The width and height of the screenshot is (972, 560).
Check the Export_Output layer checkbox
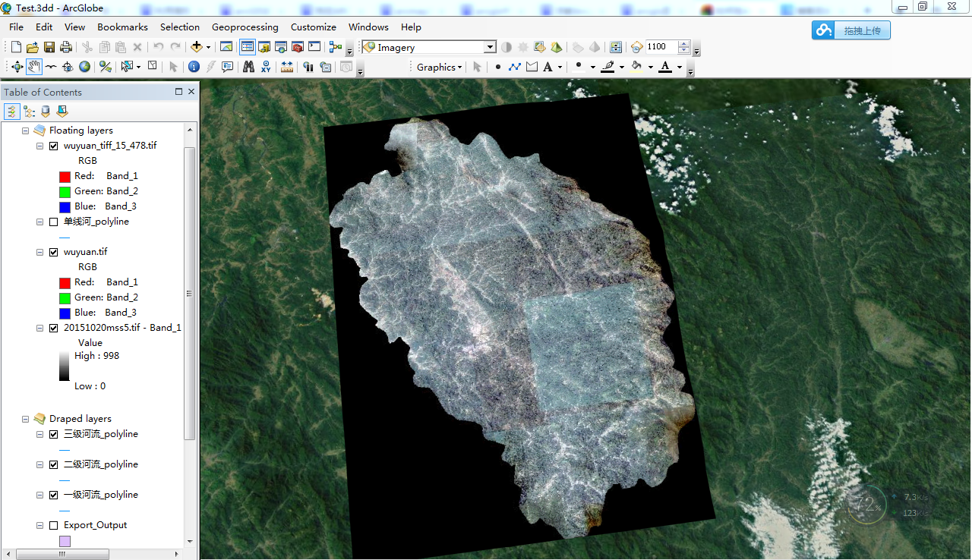[53, 525]
